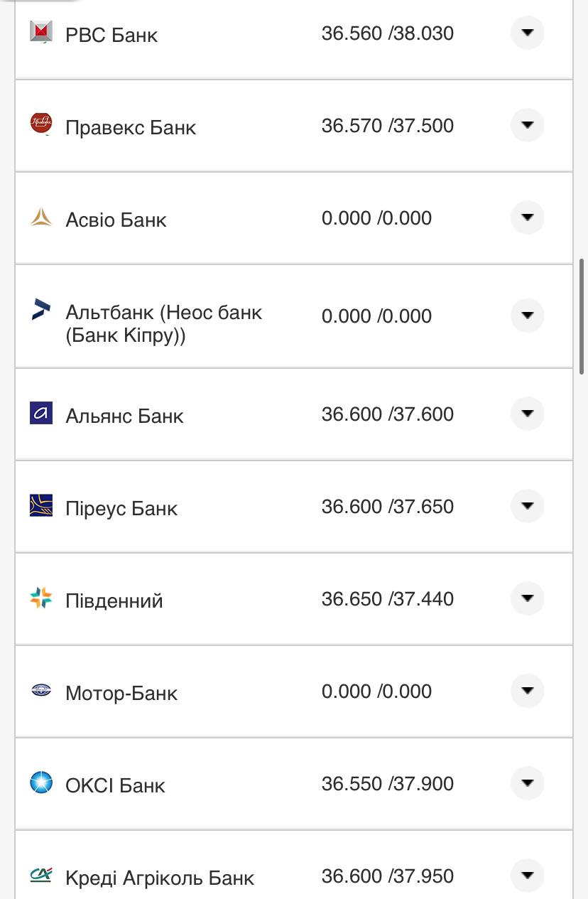
Task: Click the Південний bank logo icon
Action: pyautogui.click(x=41, y=598)
